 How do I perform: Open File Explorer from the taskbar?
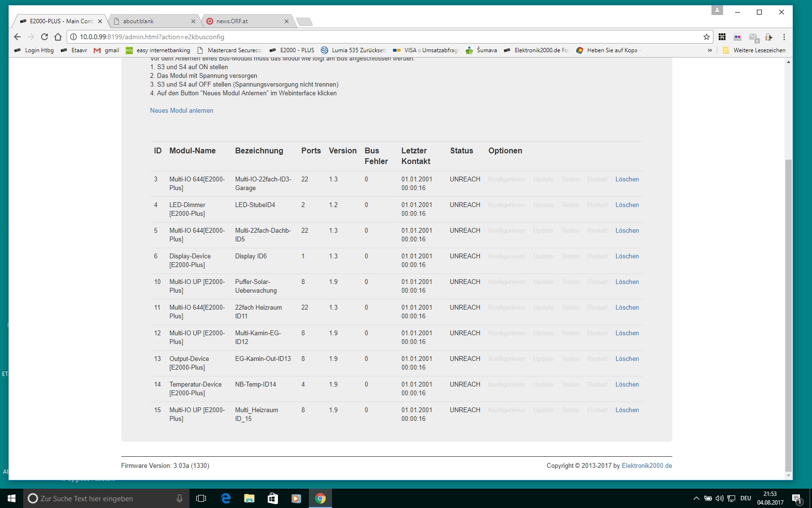coord(249,498)
